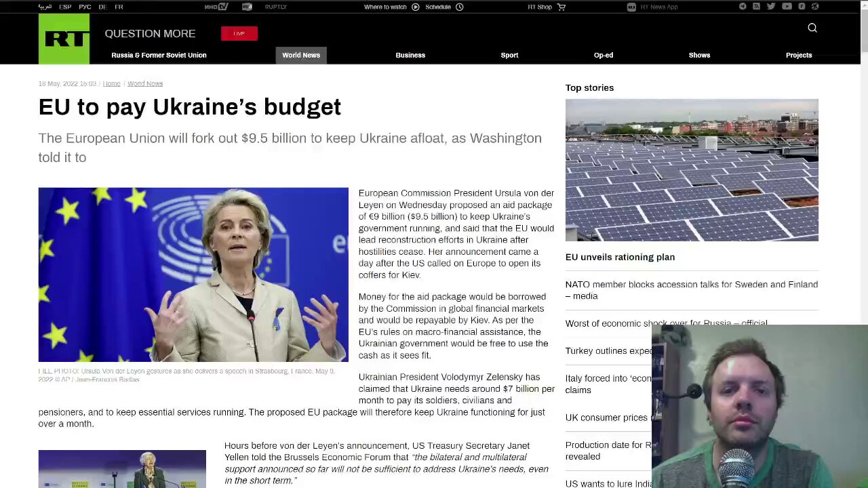This screenshot has width=868, height=488.
Task: Click the Home breadcrumb link
Action: point(111,83)
